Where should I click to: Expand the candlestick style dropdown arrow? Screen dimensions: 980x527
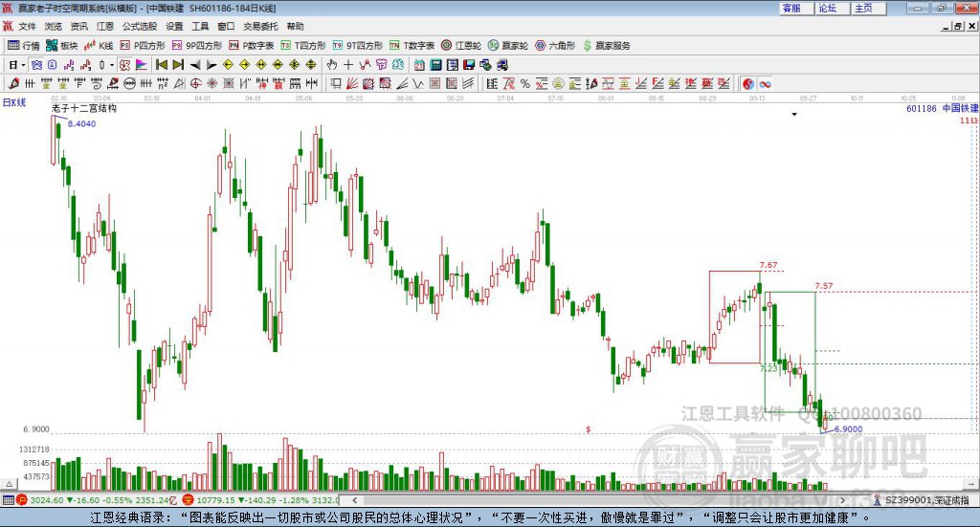(112, 65)
